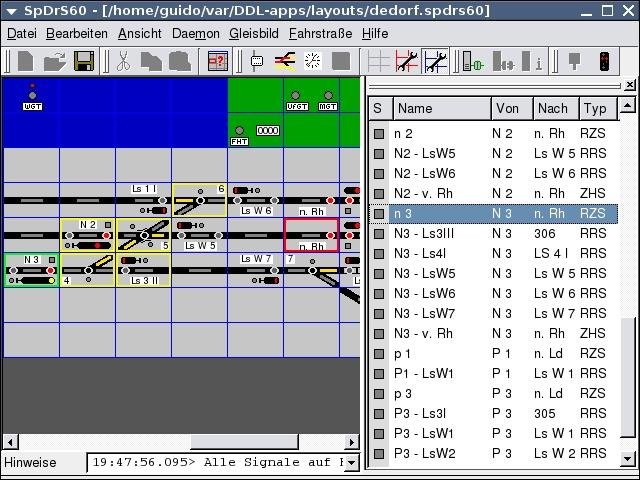Viewport: 640px width, 480px height.
Task: Click the red-framed n. Rh track tile
Action: pos(311,235)
